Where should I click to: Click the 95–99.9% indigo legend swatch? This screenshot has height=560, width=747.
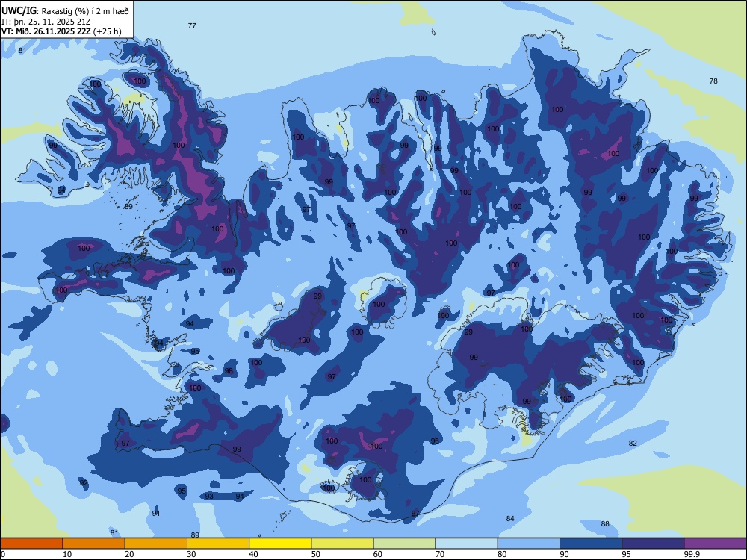tap(653, 544)
